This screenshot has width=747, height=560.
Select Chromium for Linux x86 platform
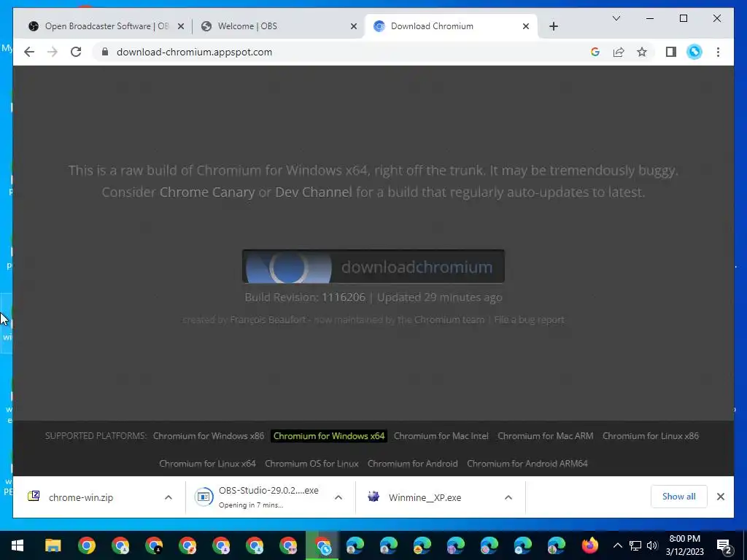(650, 436)
